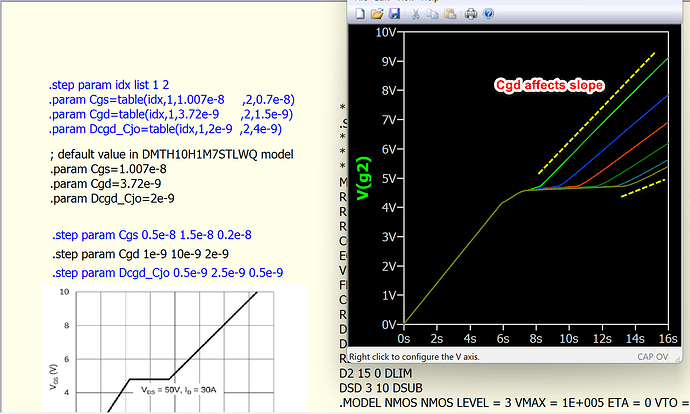Click the 'Cgd affects slope' annotation
The width and height of the screenshot is (690, 414).
pyautogui.click(x=550, y=86)
